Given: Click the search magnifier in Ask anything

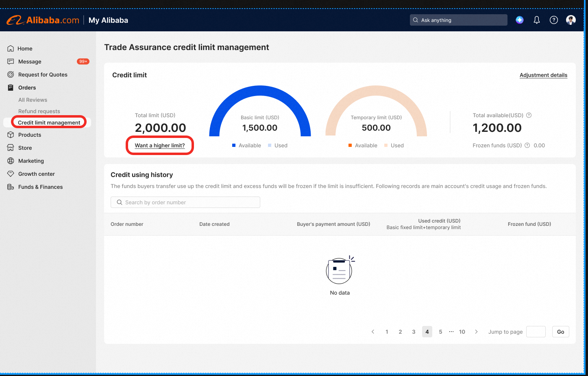Looking at the screenshot, I should click(415, 20).
